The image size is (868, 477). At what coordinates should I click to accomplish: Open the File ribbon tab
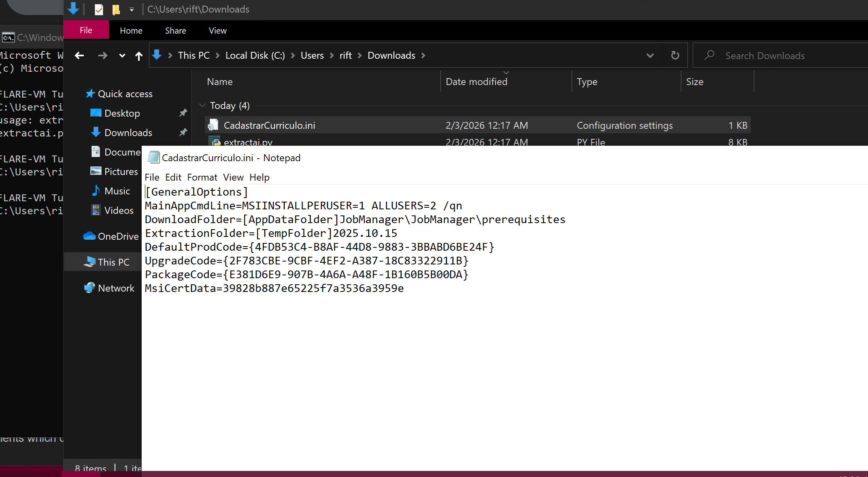coord(86,30)
